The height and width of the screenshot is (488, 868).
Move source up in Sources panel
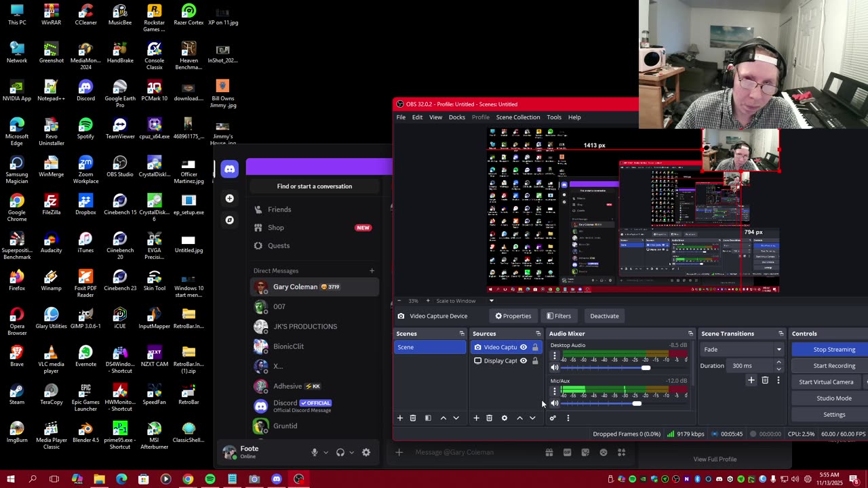pyautogui.click(x=520, y=418)
